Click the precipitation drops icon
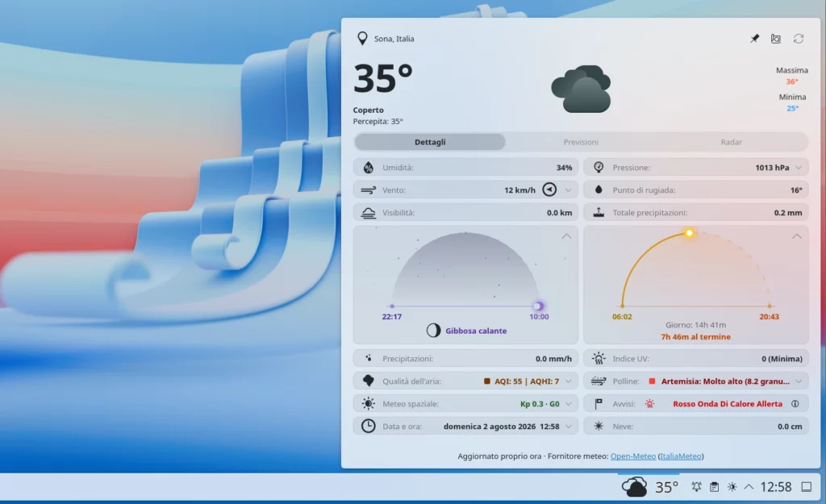 coord(368,358)
